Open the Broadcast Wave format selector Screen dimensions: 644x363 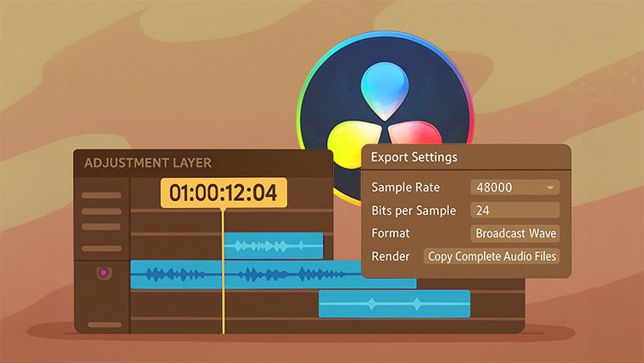pos(515,233)
